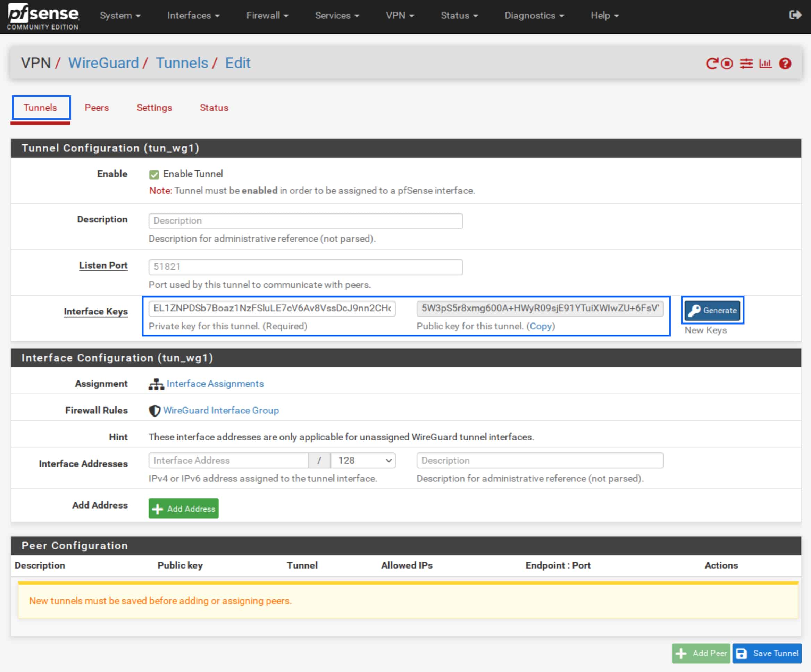Open the Interfaces menu
Screen dimensions: 811x672
(193, 16)
